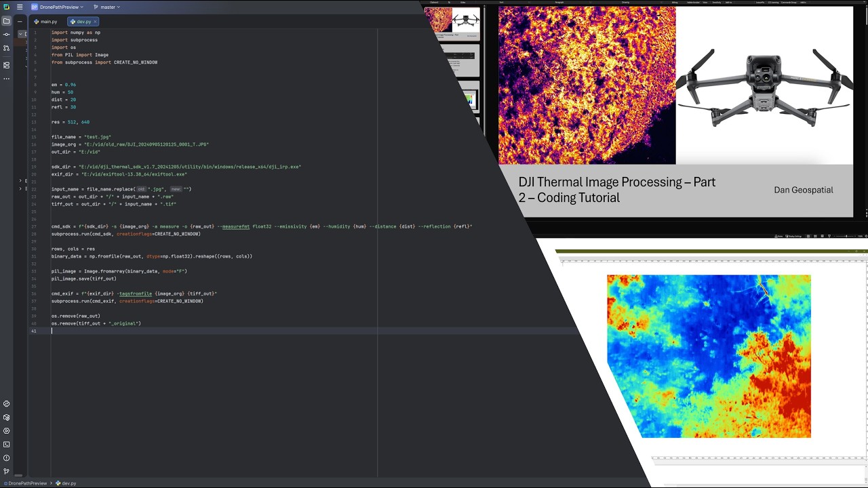This screenshot has height=488, width=868.
Task: Click the PyCharm logo icon
Action: (6, 7)
